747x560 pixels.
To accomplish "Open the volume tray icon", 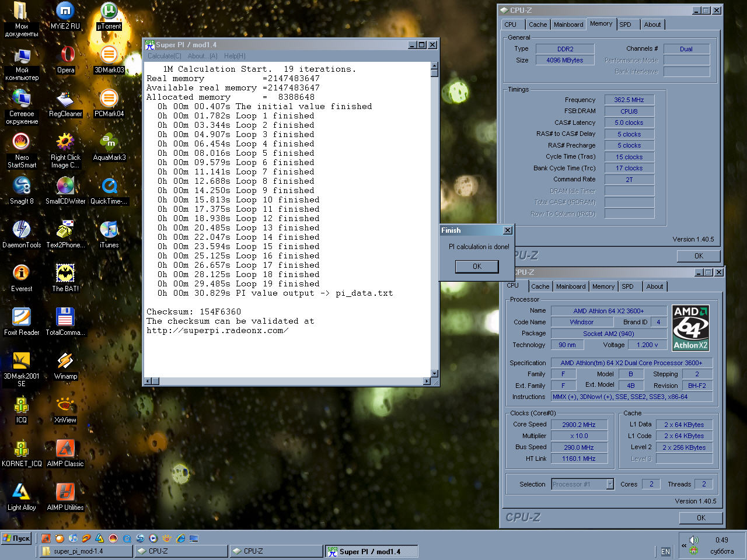I will (x=694, y=540).
